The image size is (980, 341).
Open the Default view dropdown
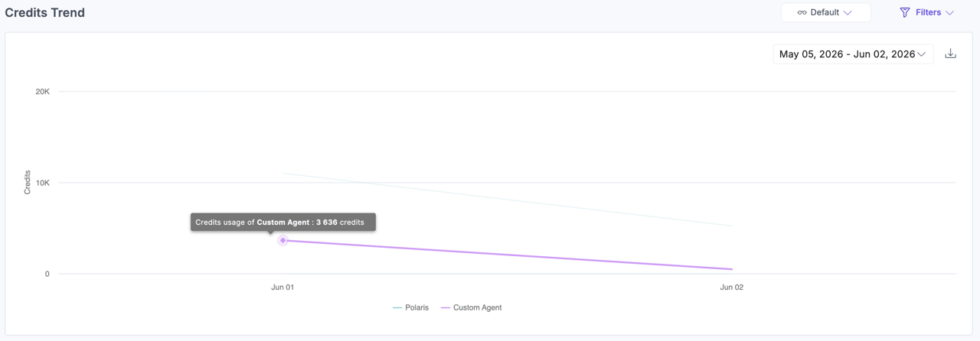pos(825,12)
